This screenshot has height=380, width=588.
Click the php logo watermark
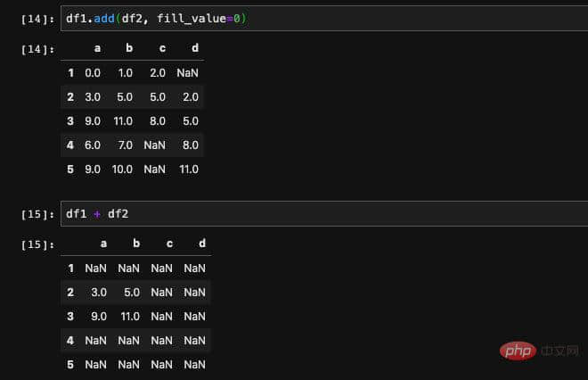[518, 351]
